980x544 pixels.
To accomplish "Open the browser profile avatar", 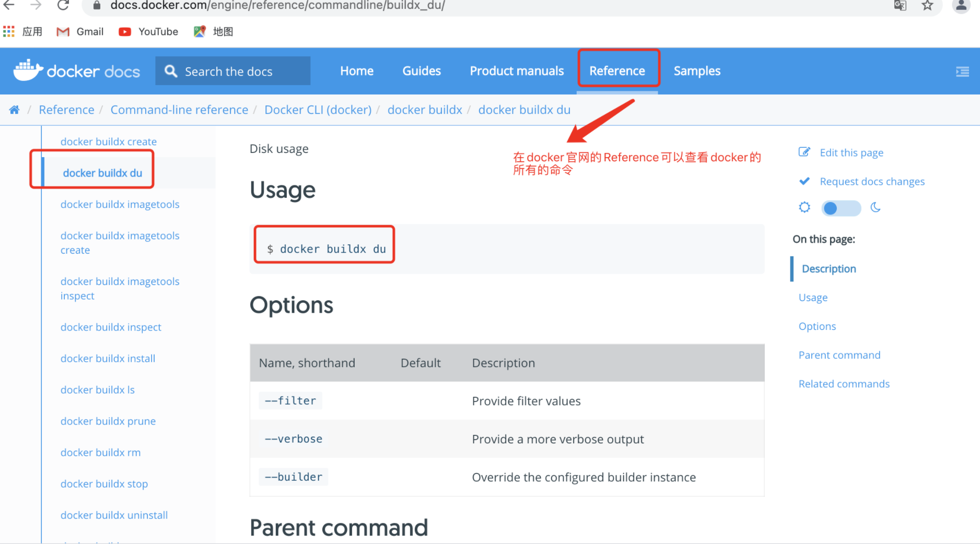I will [x=961, y=6].
